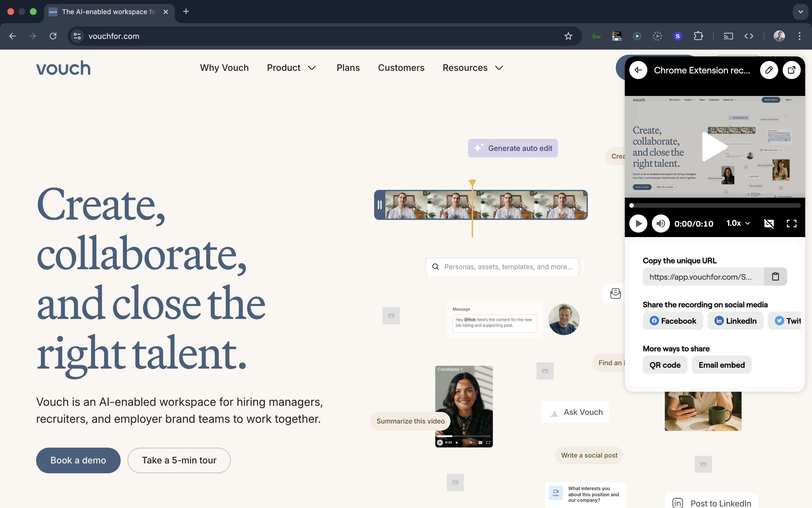Close the Vouch browser tab
The height and width of the screenshot is (508, 812).
tap(166, 12)
